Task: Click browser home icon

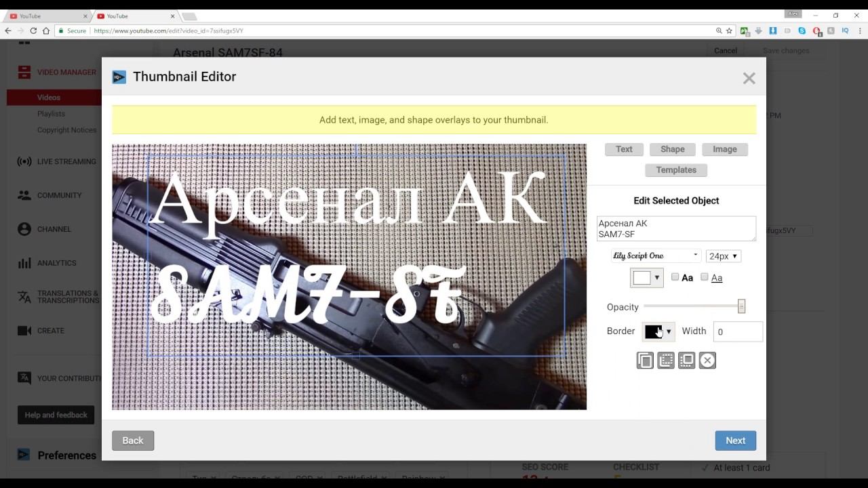Action: tap(46, 31)
